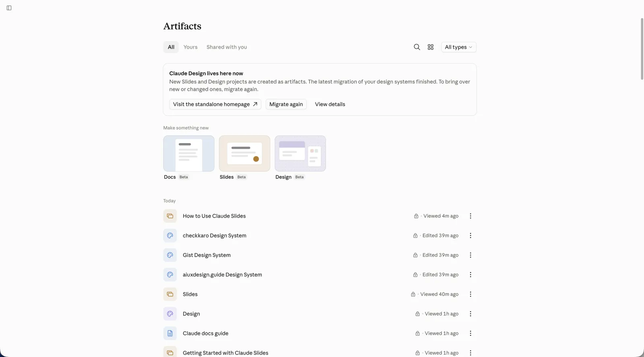
Task: Open aiuxdesign.guide Design System
Action: point(222,275)
